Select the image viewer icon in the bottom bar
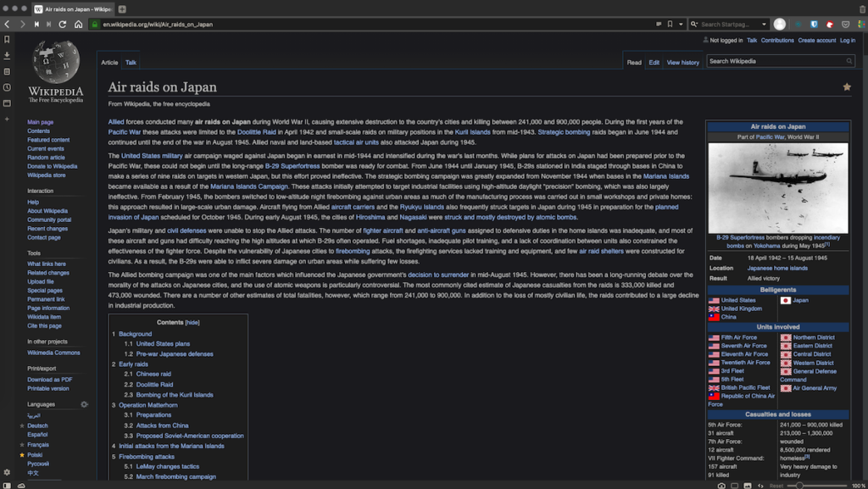The image size is (868, 489). pyautogui.click(x=747, y=484)
